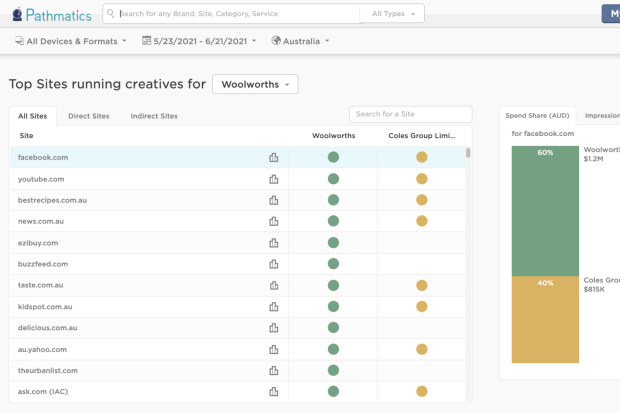Click the youtube.com site name

tap(41, 179)
